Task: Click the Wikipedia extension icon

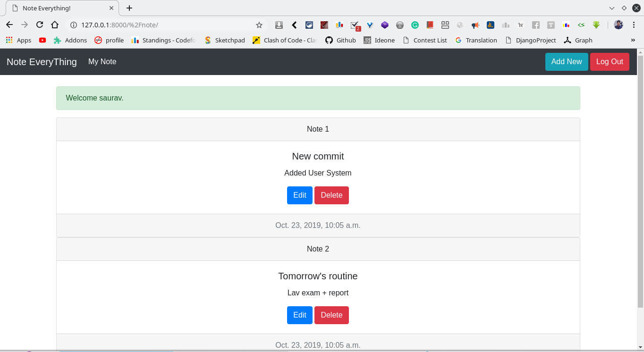Action: point(521,25)
